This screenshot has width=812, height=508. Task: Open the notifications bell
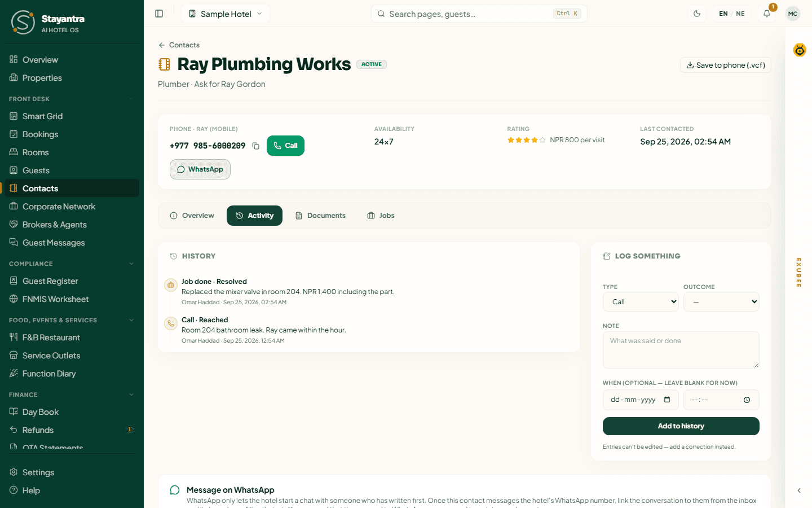pos(767,14)
